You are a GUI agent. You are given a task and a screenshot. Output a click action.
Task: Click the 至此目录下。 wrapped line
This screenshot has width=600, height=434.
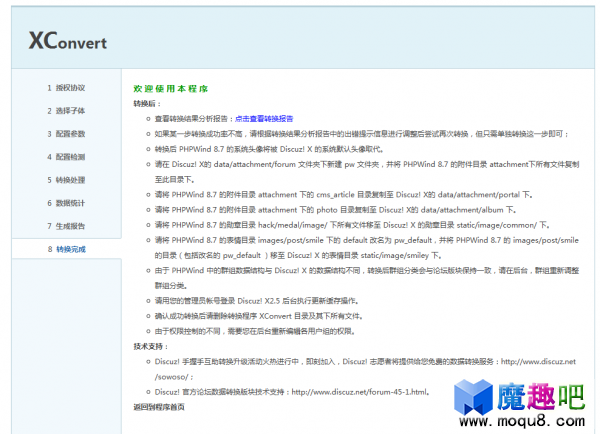pyautogui.click(x=175, y=179)
